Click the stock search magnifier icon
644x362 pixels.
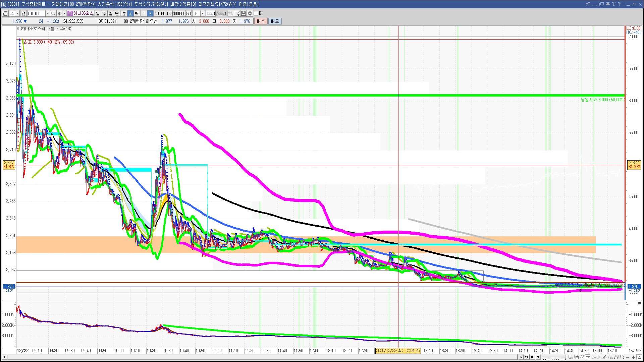pos(53,13)
